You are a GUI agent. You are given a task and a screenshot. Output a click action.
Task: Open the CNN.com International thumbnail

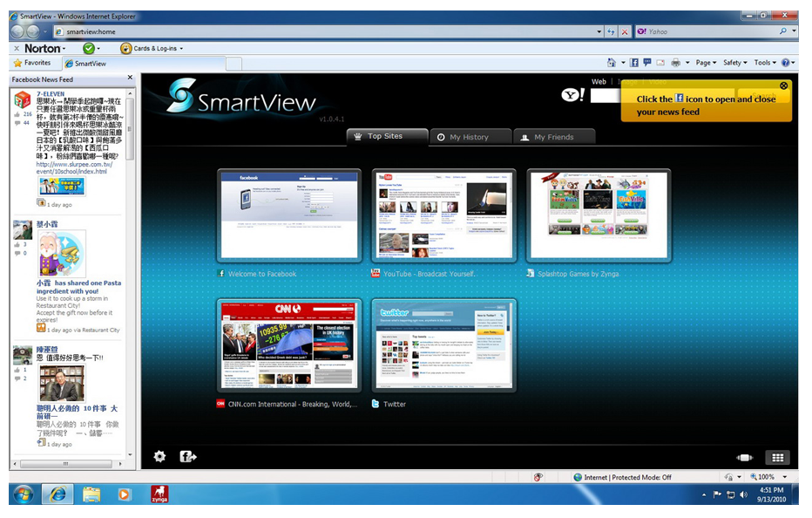click(x=288, y=344)
